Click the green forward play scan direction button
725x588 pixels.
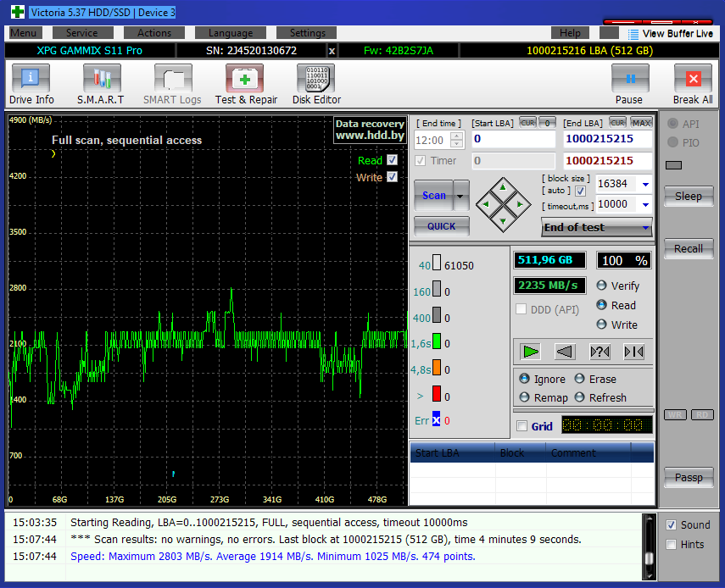pos(531,352)
